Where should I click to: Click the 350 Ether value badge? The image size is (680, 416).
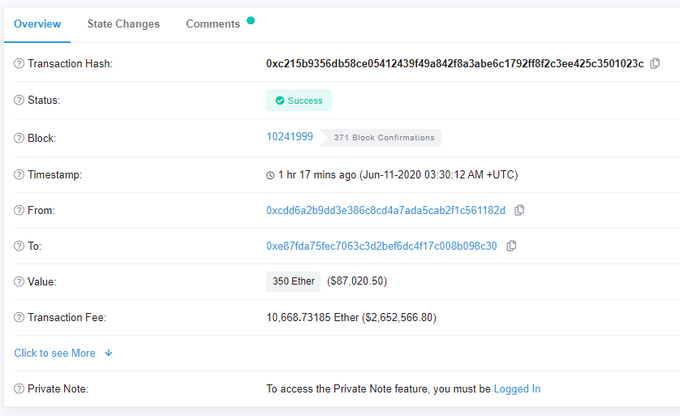pos(293,282)
